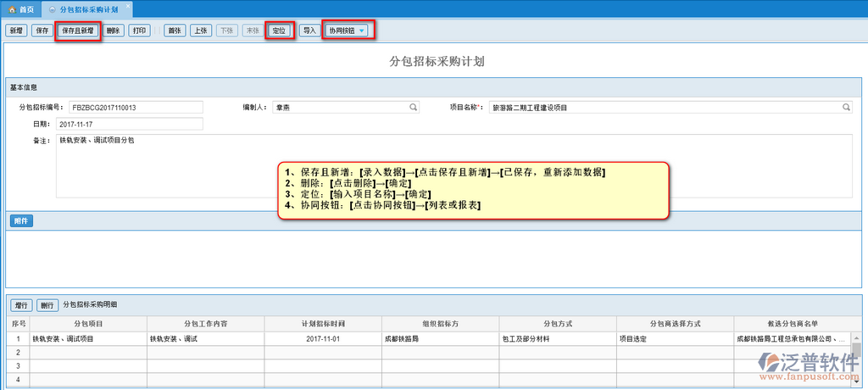The height and width of the screenshot is (390, 868).
Task: Go to first record with 首张
Action: click(x=175, y=31)
